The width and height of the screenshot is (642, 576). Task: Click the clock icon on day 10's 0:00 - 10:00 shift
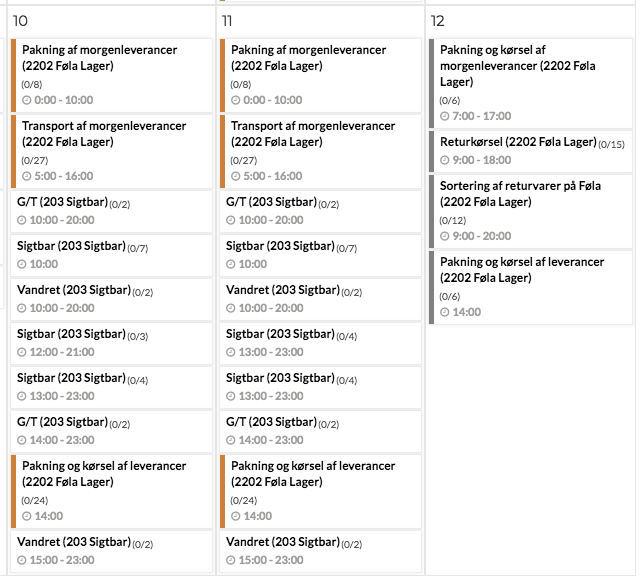point(27,100)
